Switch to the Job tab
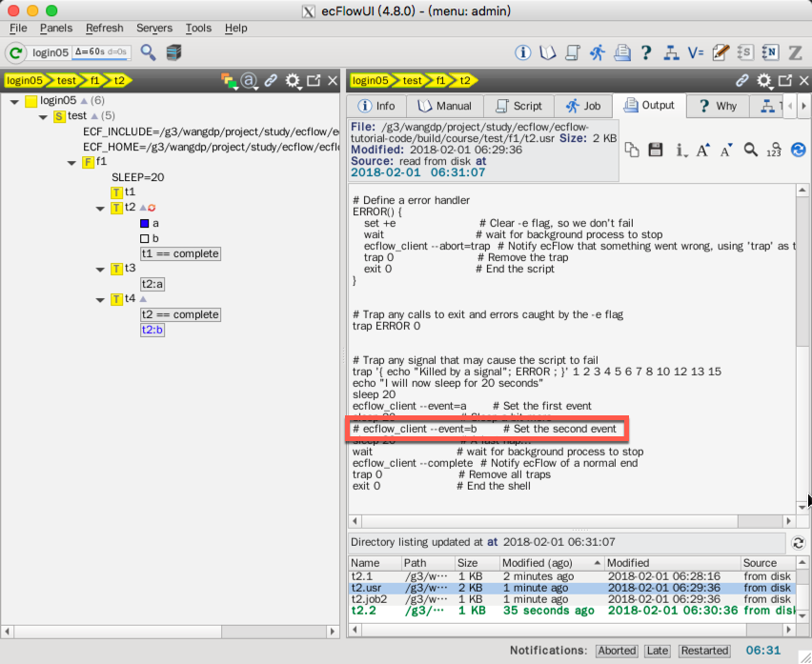 point(583,106)
